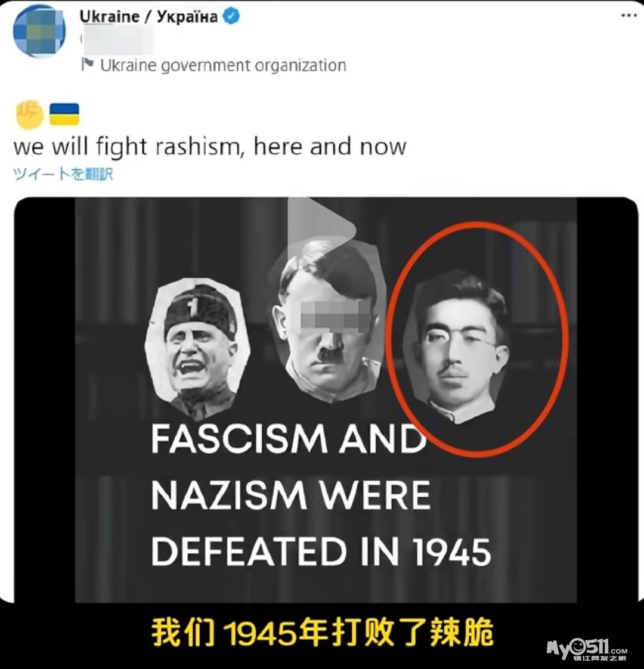Click the ツイートを翻訳 translate link
This screenshot has height=669, width=644.
(x=63, y=174)
